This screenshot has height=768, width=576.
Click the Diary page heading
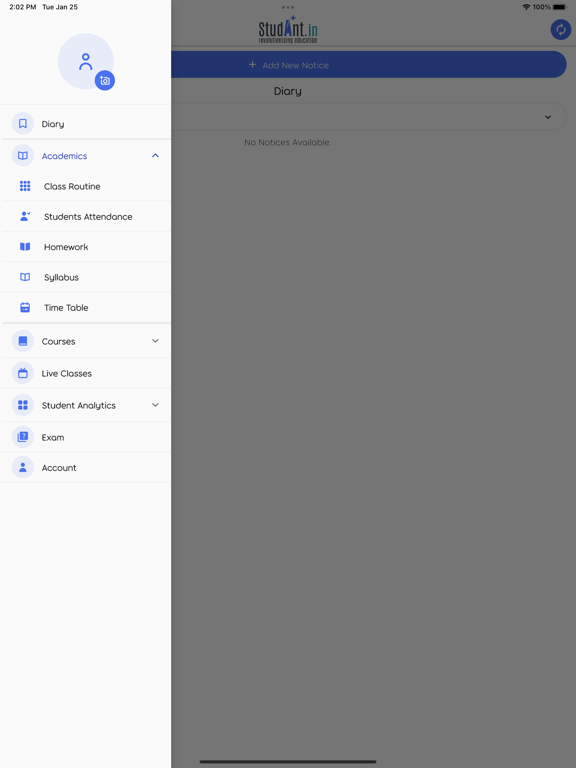pos(288,91)
